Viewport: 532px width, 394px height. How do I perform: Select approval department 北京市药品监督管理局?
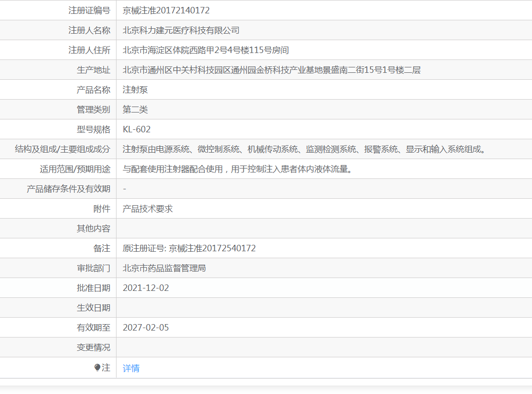tap(164, 268)
